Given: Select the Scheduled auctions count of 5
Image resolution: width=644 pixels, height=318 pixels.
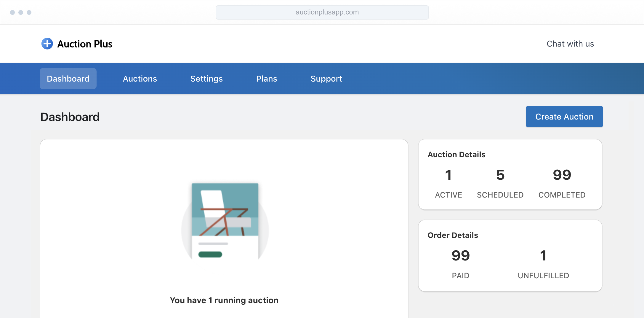Looking at the screenshot, I should [500, 175].
